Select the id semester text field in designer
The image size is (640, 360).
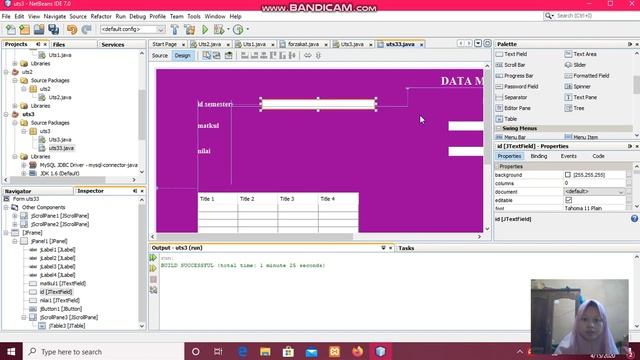(x=318, y=104)
